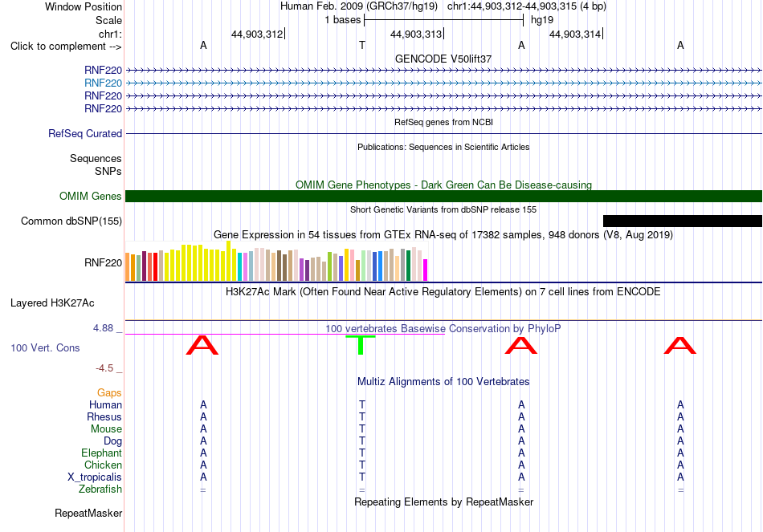Open the RefSeq Curated track label
The height and width of the screenshot is (532, 763).
[x=85, y=134]
